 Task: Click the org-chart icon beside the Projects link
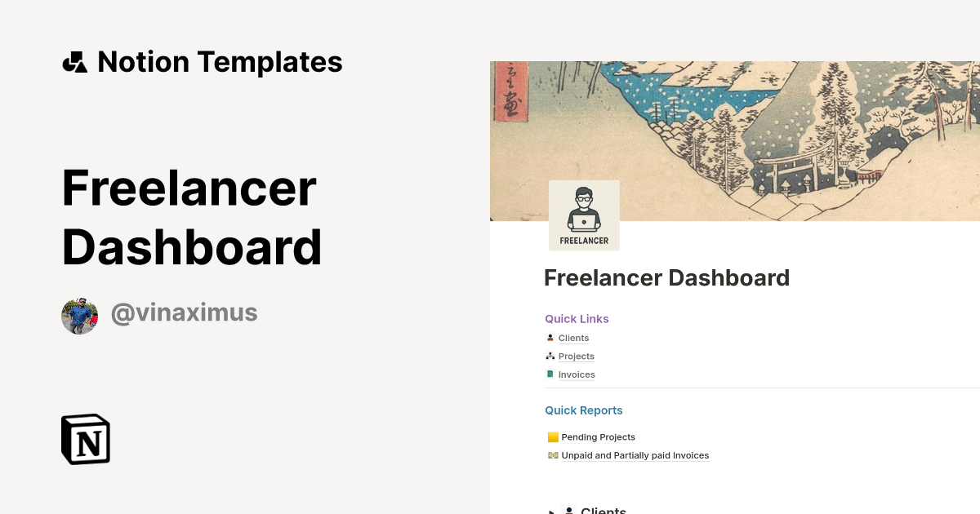pos(550,355)
